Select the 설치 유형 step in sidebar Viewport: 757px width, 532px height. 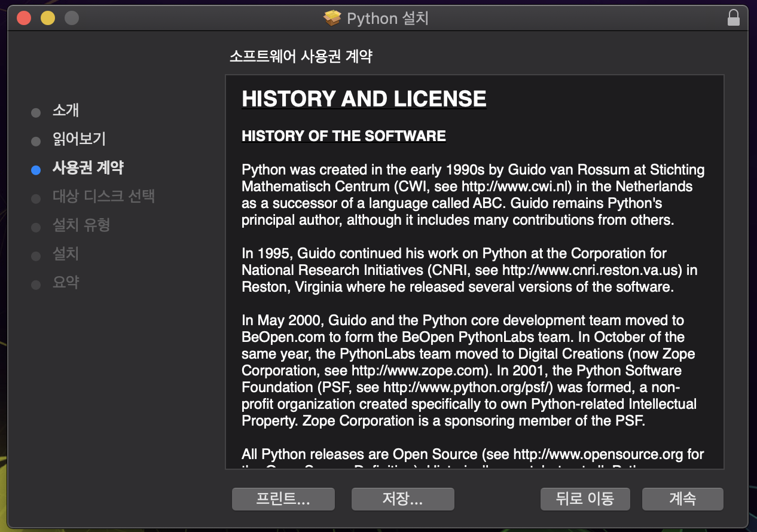click(x=81, y=225)
